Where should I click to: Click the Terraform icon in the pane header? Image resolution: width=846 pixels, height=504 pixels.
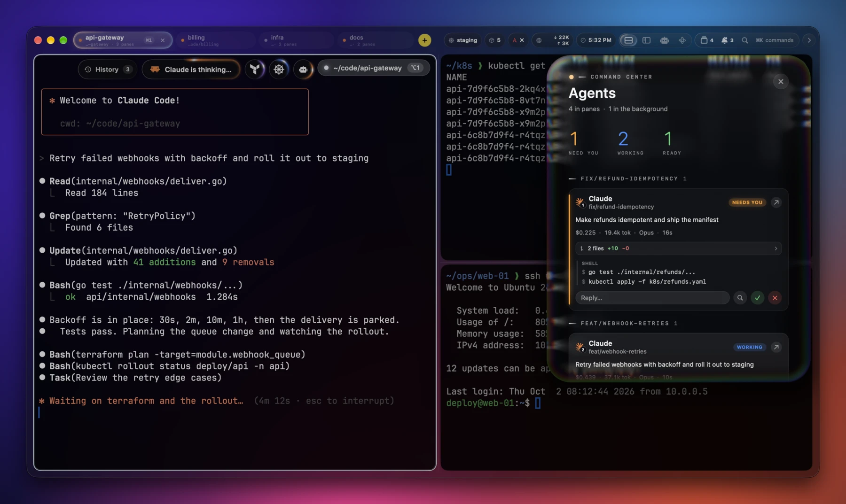tap(255, 70)
